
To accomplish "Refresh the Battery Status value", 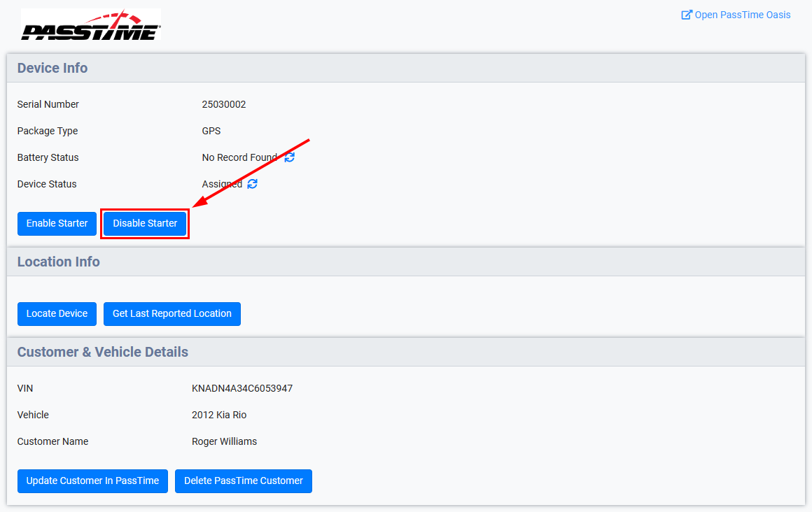I will click(289, 157).
